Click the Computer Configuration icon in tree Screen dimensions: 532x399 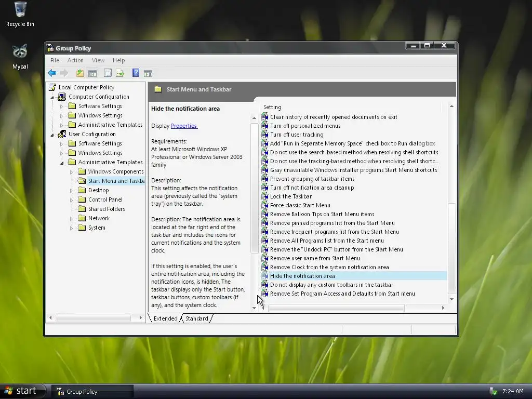tap(62, 97)
